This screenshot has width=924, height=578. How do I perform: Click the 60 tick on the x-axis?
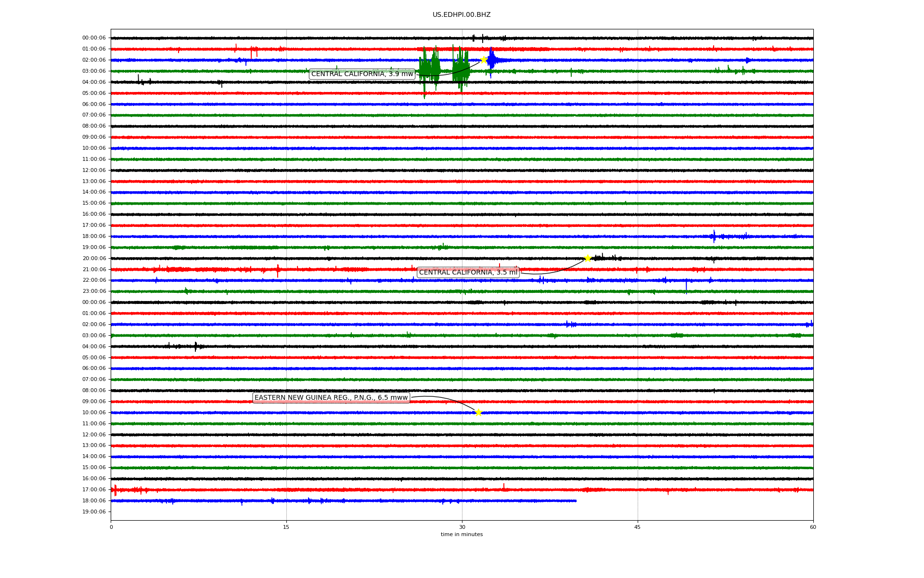point(813,527)
